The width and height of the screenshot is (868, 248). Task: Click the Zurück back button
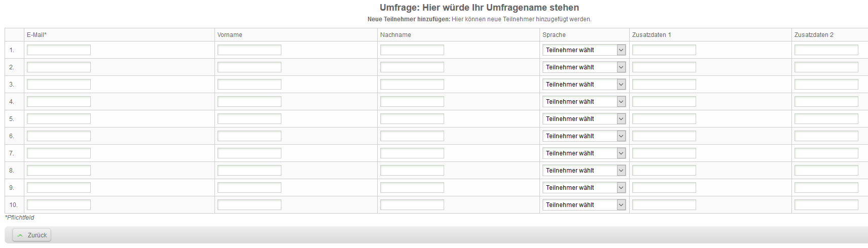(32, 235)
